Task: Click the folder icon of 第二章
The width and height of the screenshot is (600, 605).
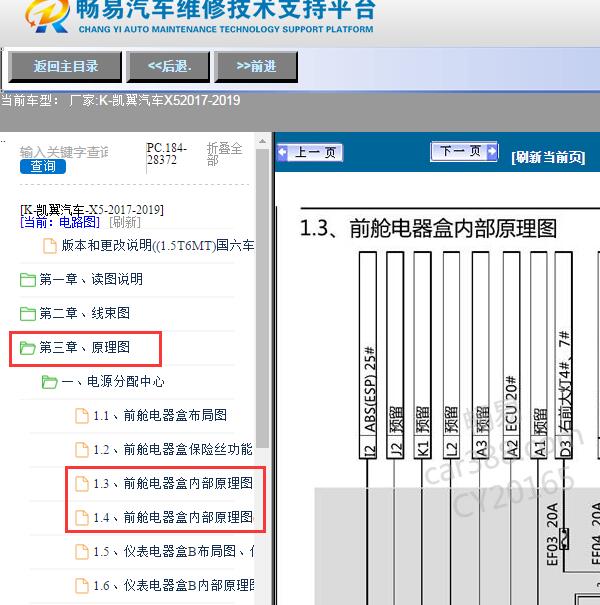Action: 28,314
